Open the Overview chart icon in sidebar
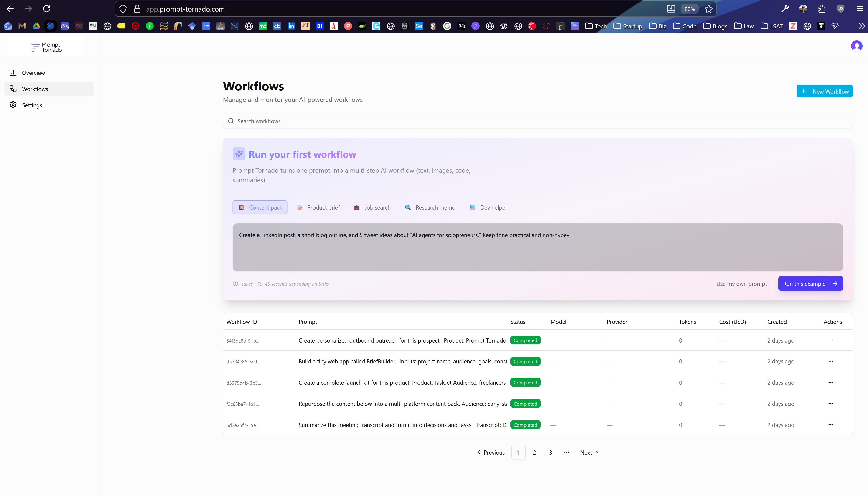 click(x=13, y=73)
